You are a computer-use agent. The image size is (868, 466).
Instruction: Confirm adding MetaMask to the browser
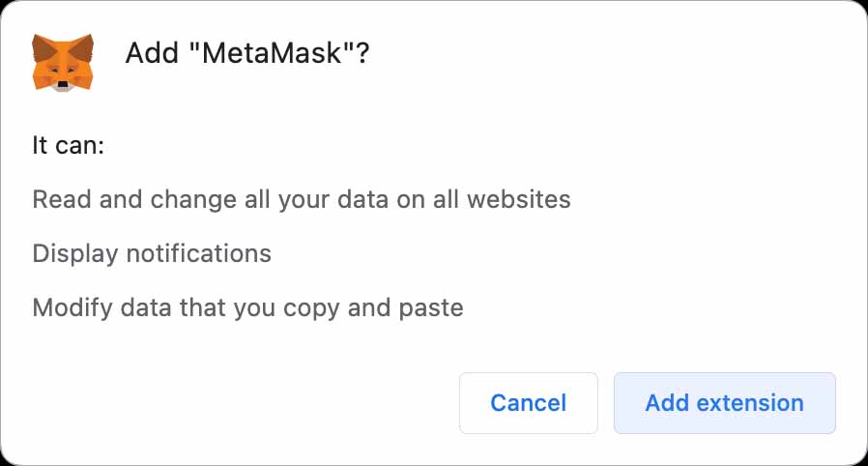(x=724, y=403)
